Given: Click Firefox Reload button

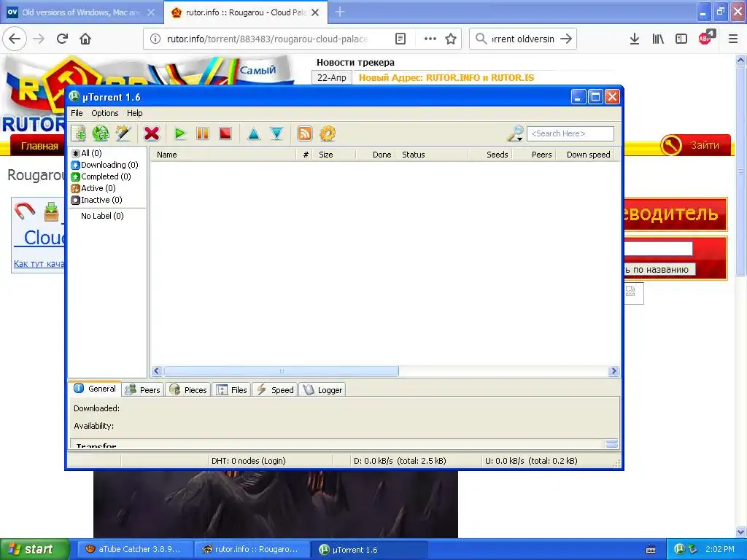Looking at the screenshot, I should click(x=63, y=39).
